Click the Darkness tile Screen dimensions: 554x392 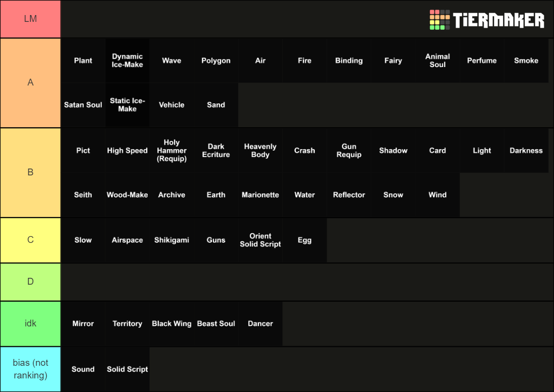point(526,151)
